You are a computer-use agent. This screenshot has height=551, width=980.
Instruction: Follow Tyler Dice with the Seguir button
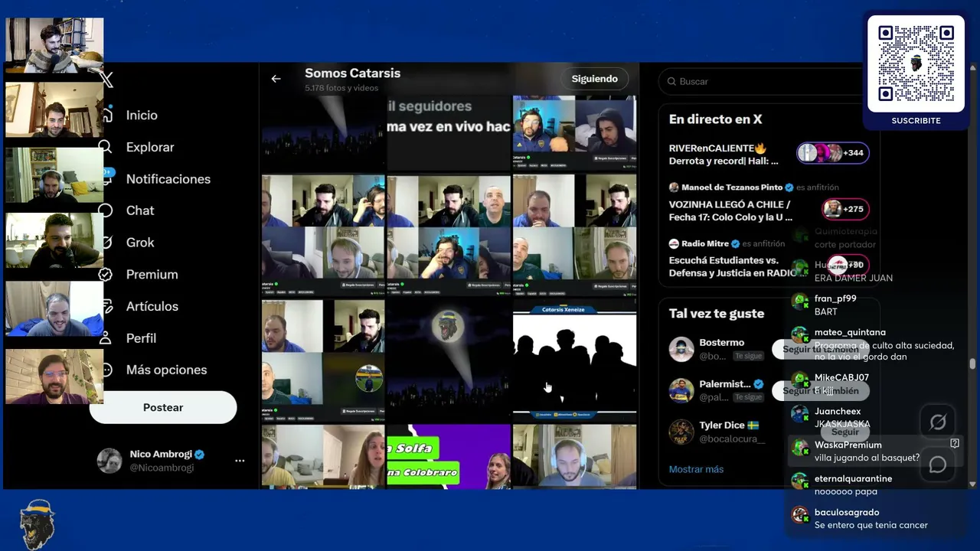coord(845,432)
